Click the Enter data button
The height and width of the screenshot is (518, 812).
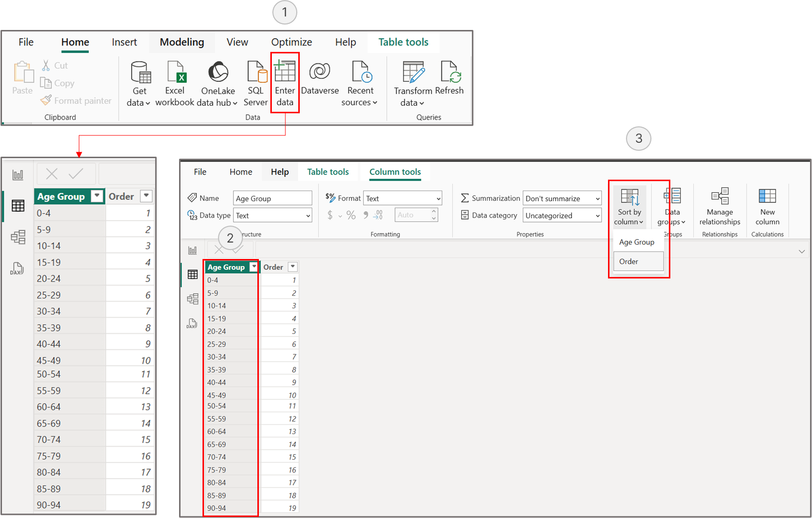[285, 82]
